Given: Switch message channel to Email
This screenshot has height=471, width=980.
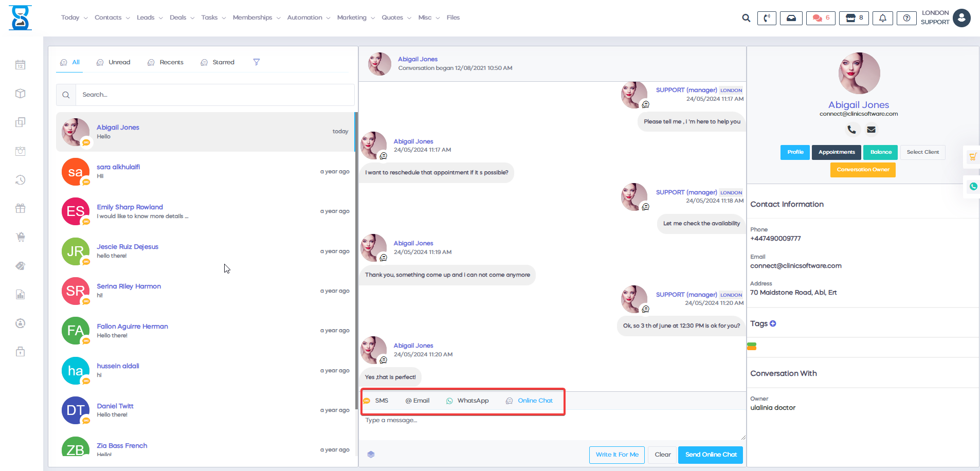Looking at the screenshot, I should coord(418,401).
